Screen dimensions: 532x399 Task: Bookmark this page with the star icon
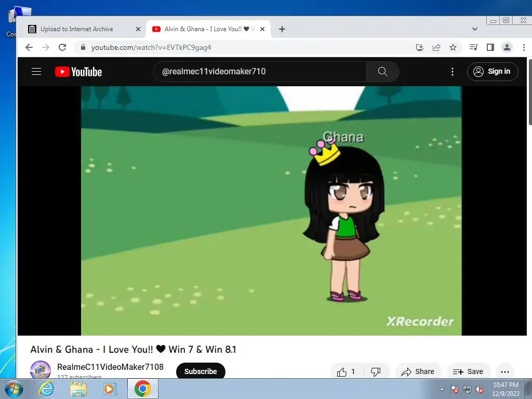[x=453, y=47]
